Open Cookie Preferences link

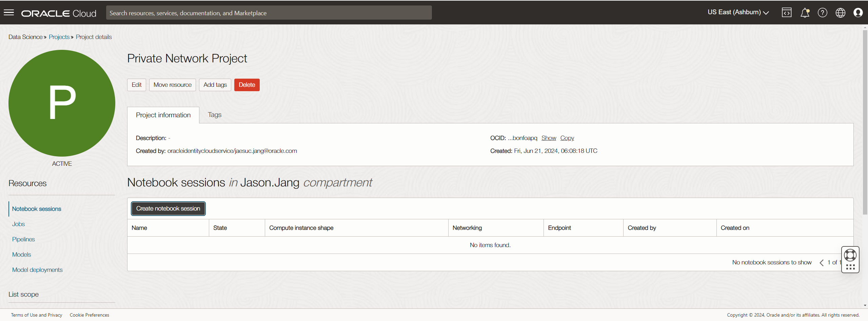(x=90, y=315)
